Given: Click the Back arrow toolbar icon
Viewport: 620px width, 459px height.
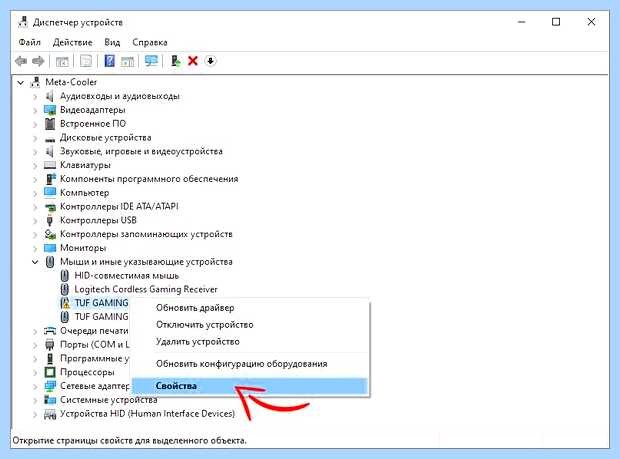Looking at the screenshot, I should tap(21, 61).
